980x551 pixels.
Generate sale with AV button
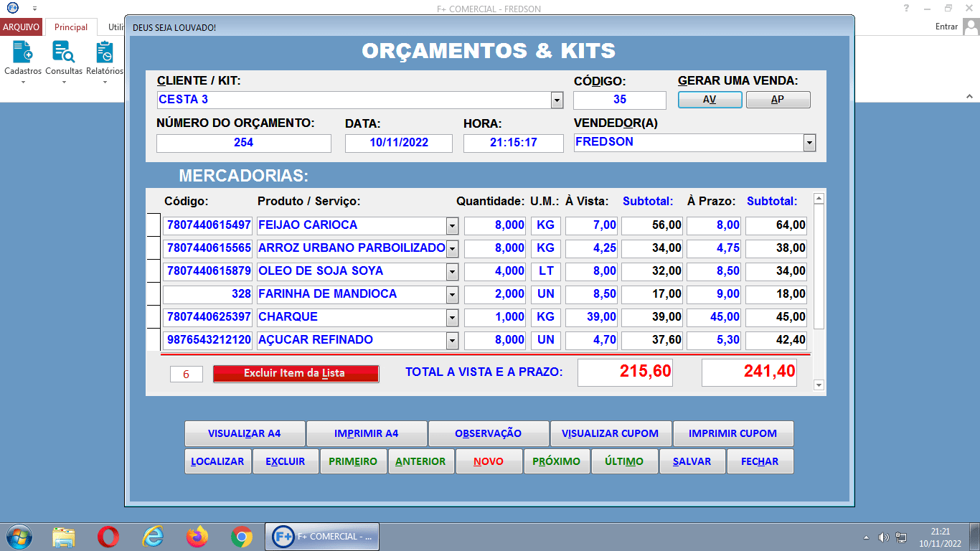click(710, 100)
